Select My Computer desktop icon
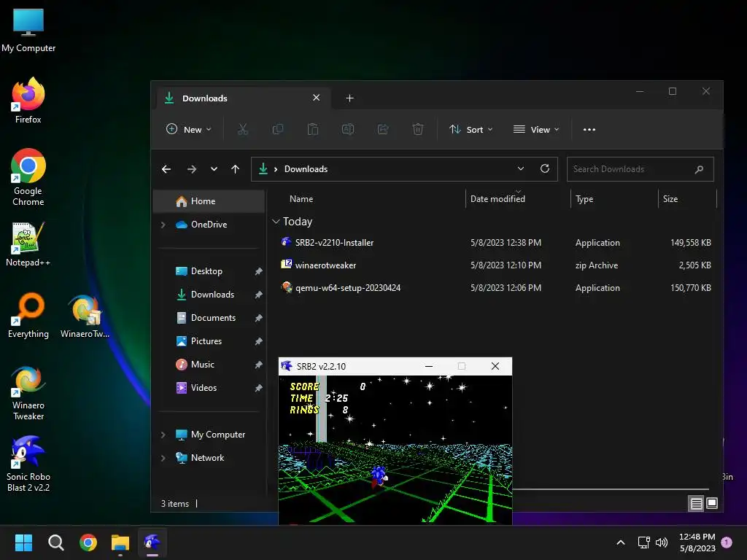 click(28, 31)
